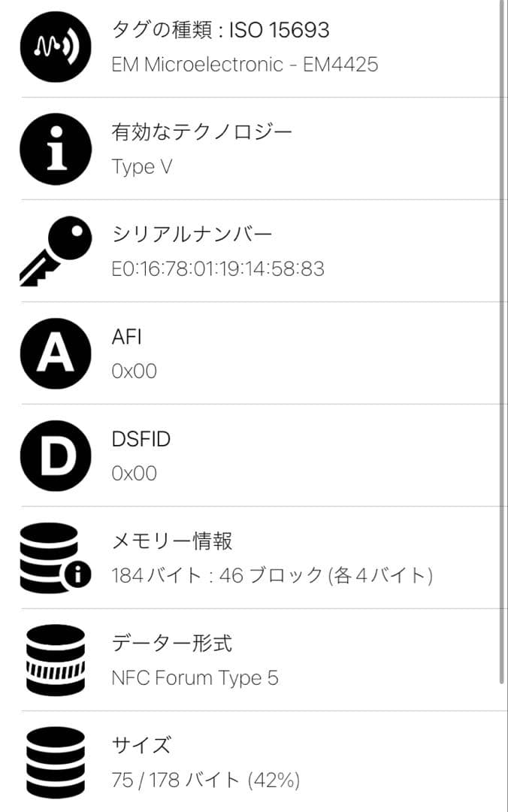The height and width of the screenshot is (812, 508).
Task: Tap the 有効なテクノロジー row title
Action: (201, 132)
